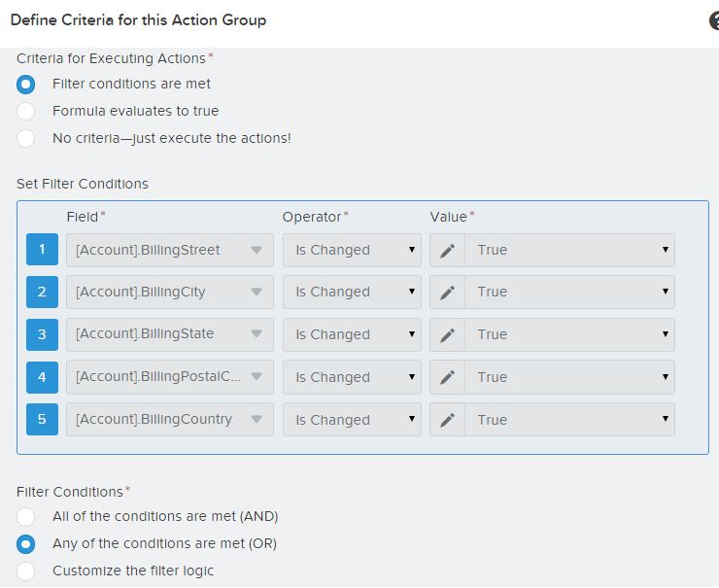Image resolution: width=719 pixels, height=588 pixels.
Task: Choose 'No criteria—just execute the actions!'
Action: (x=26, y=138)
